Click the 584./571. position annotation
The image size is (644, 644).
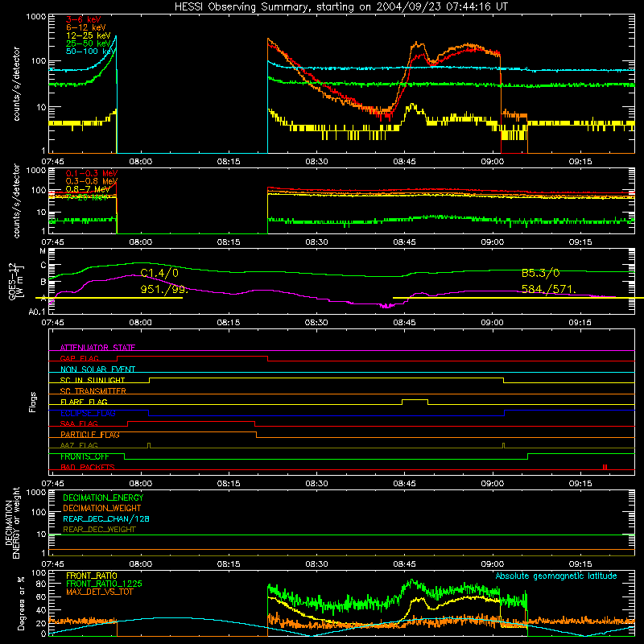pyautogui.click(x=549, y=289)
